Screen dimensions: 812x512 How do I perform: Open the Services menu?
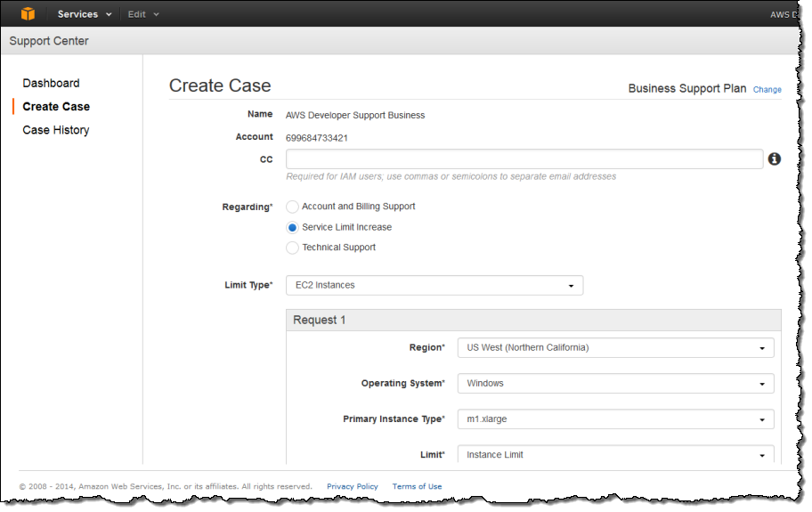[85, 14]
